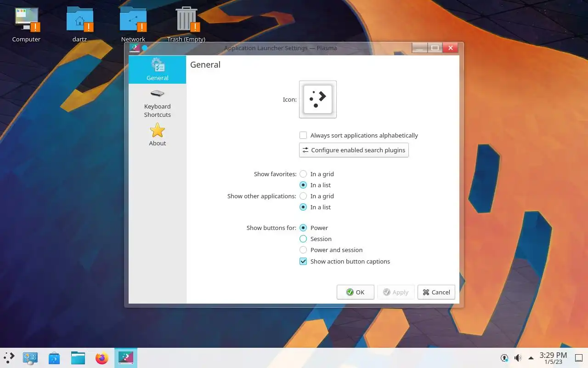
Task: Open the Computer desktop icon
Action: pos(26,25)
